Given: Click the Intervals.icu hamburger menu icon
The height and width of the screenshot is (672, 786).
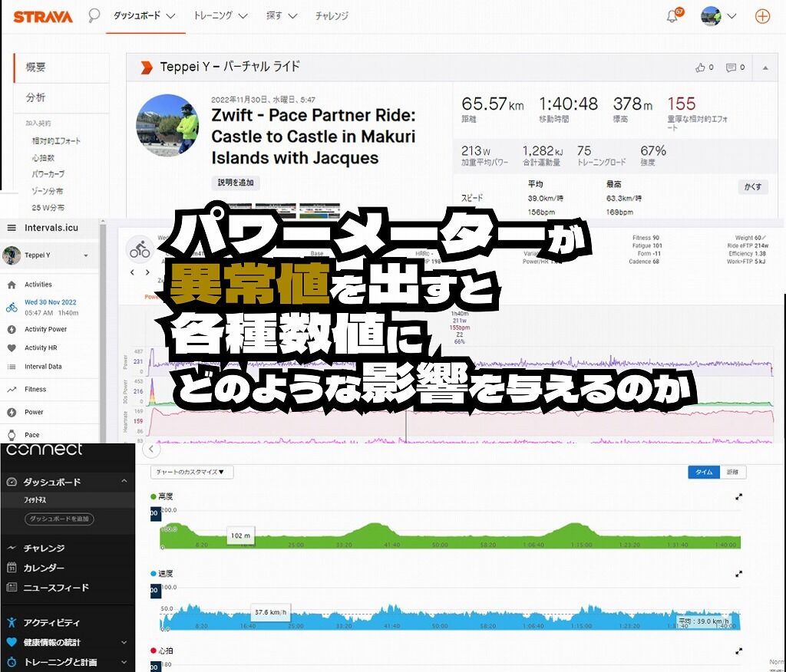Looking at the screenshot, I should [12, 228].
